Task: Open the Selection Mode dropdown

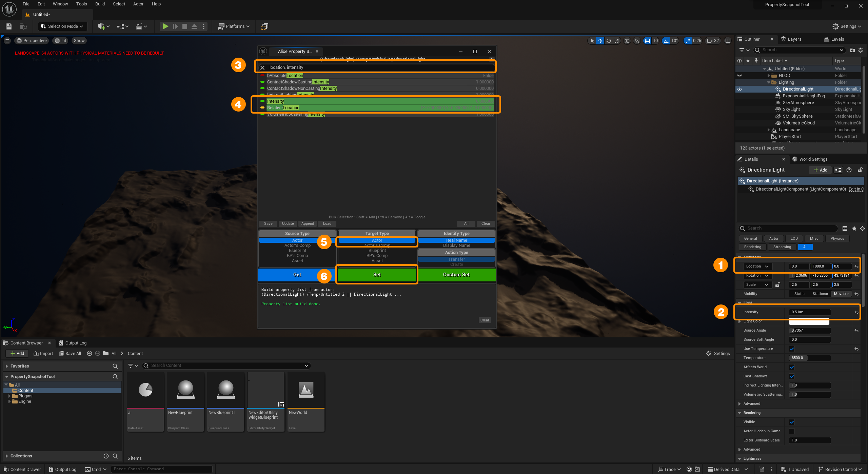Action: [62, 26]
